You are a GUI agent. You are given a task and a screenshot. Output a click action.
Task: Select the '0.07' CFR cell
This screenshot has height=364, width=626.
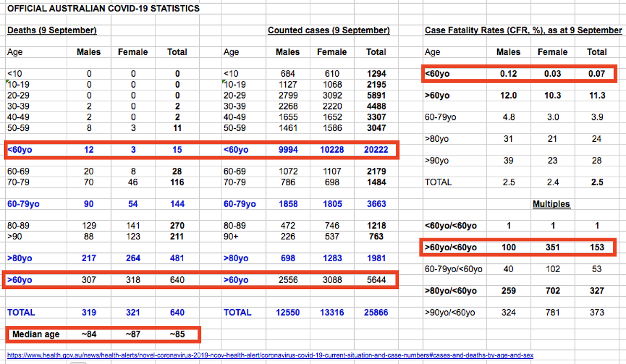point(597,74)
